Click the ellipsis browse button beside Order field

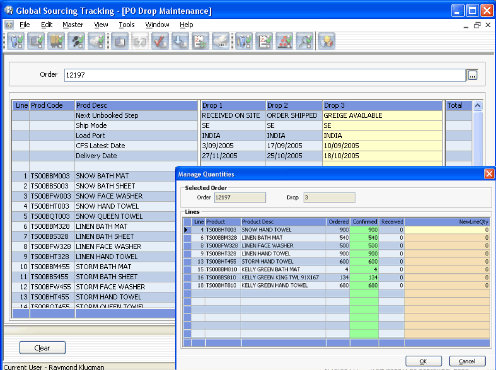[472, 75]
